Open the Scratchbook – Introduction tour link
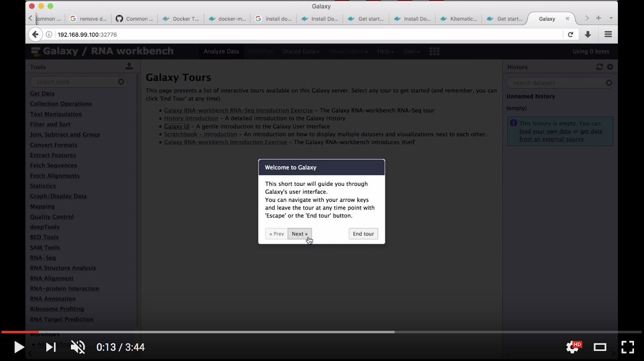This screenshot has height=361, width=644. 200,134
